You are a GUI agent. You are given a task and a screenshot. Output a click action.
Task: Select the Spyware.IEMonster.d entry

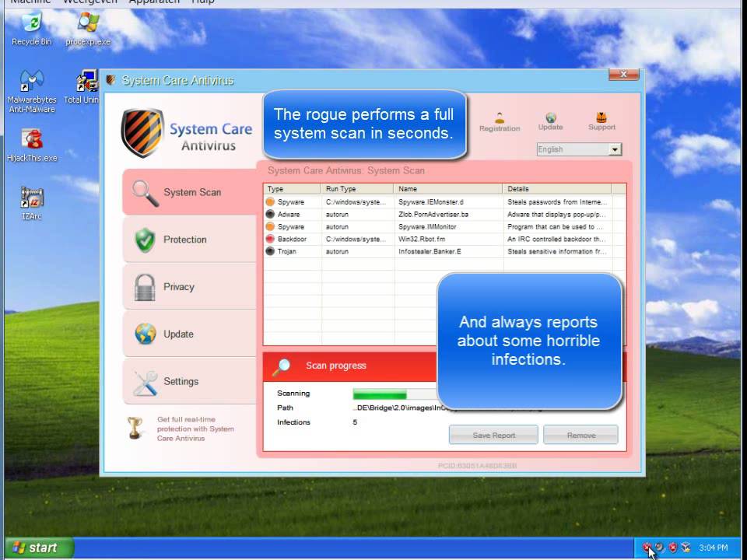tap(430, 202)
